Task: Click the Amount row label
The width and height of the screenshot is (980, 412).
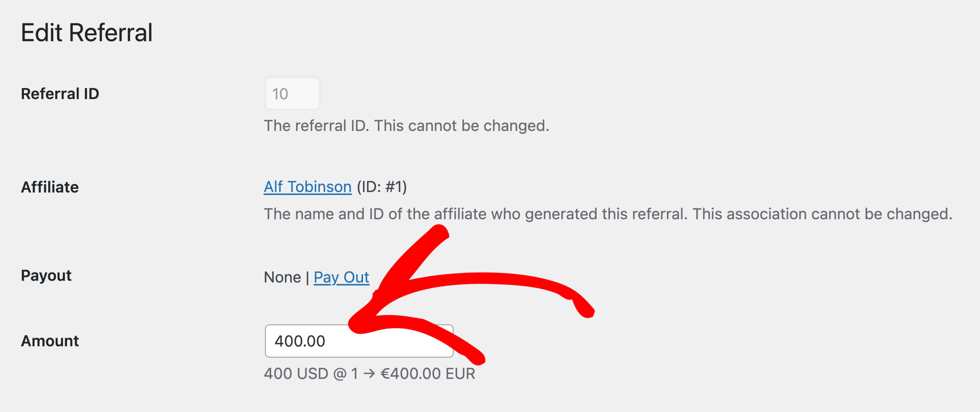Action: tap(50, 341)
